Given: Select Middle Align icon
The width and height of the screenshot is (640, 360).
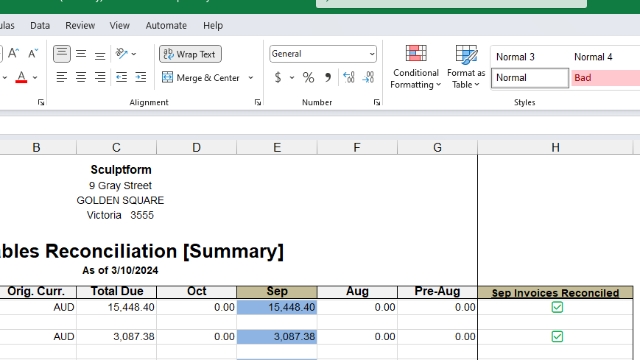Looking at the screenshot, I should coord(81,53).
